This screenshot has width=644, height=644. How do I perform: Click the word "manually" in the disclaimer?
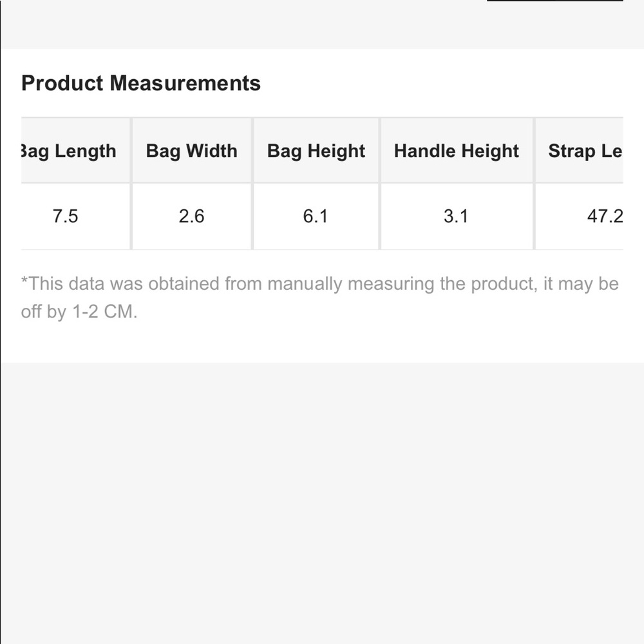[305, 284]
